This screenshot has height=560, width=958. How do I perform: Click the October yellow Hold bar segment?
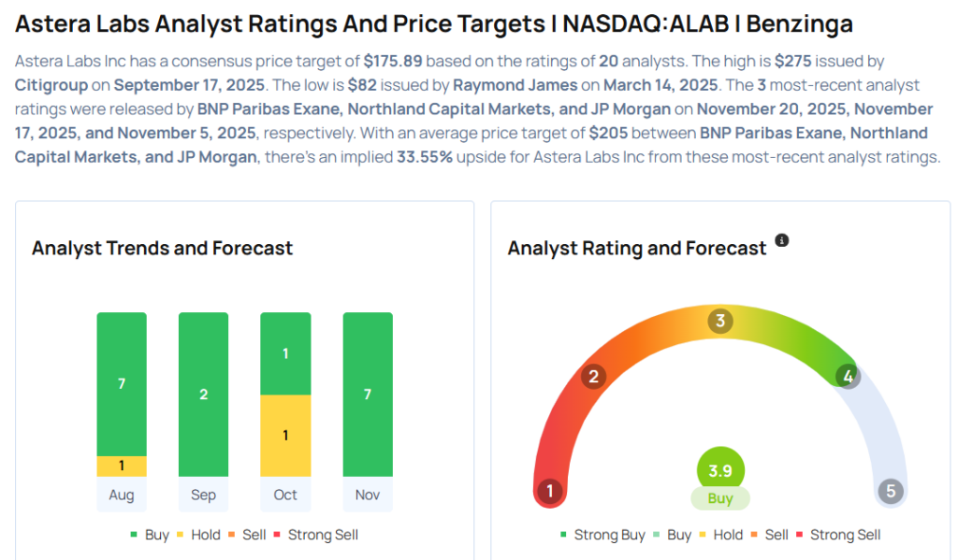pyautogui.click(x=285, y=435)
